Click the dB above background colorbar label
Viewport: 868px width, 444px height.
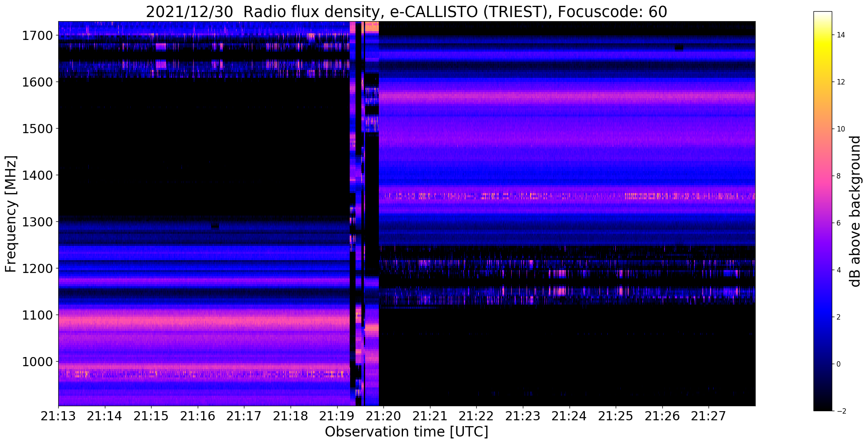coord(855,211)
